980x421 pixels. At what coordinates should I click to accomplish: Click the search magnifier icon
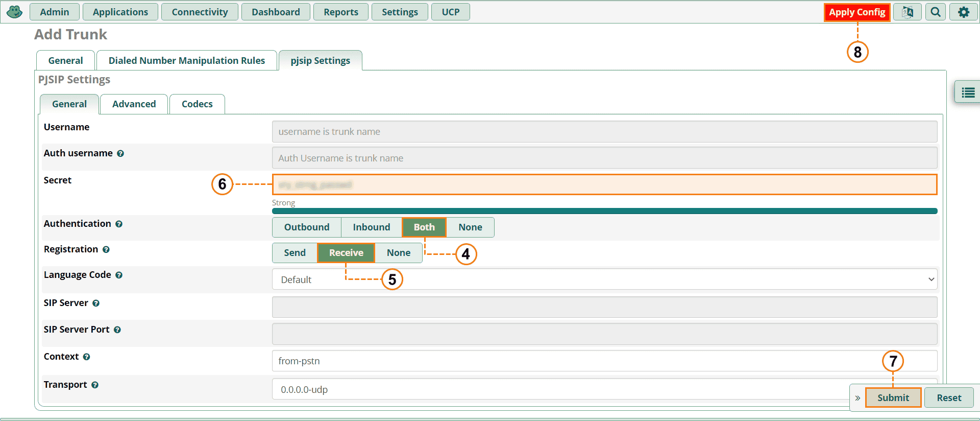point(936,12)
